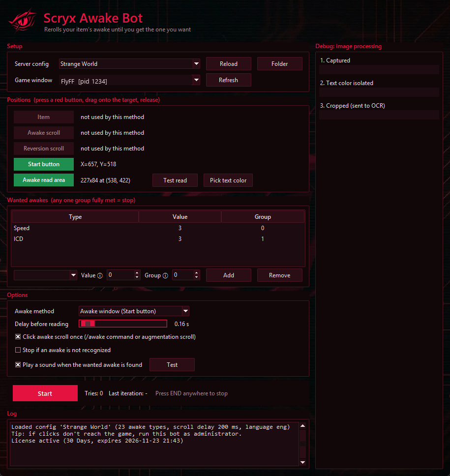Click the Type column header
The width and height of the screenshot is (450, 476).
coord(75,217)
